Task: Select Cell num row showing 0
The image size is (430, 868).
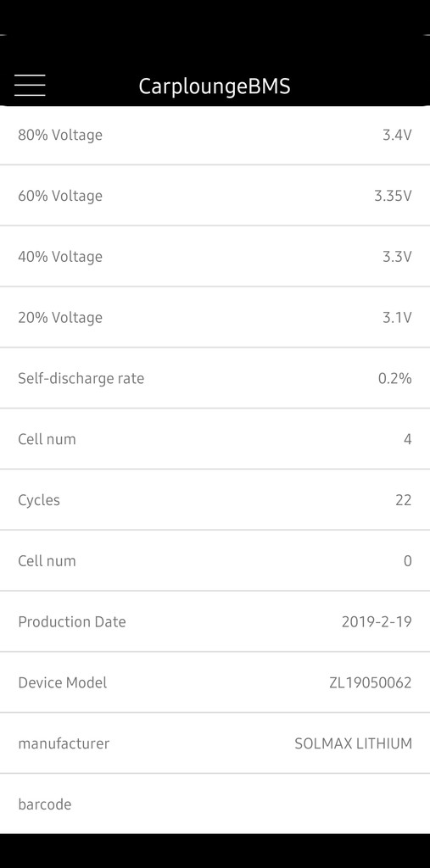Action: coord(215,561)
